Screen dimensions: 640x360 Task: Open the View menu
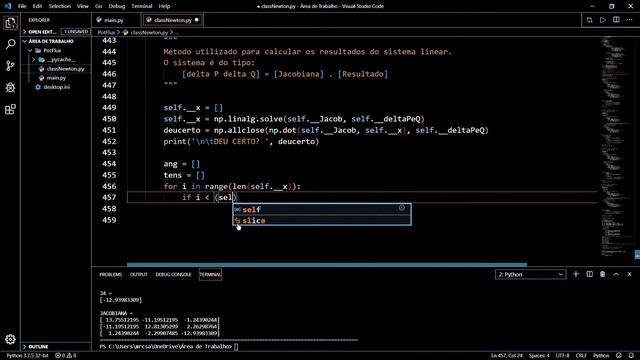(x=83, y=6)
